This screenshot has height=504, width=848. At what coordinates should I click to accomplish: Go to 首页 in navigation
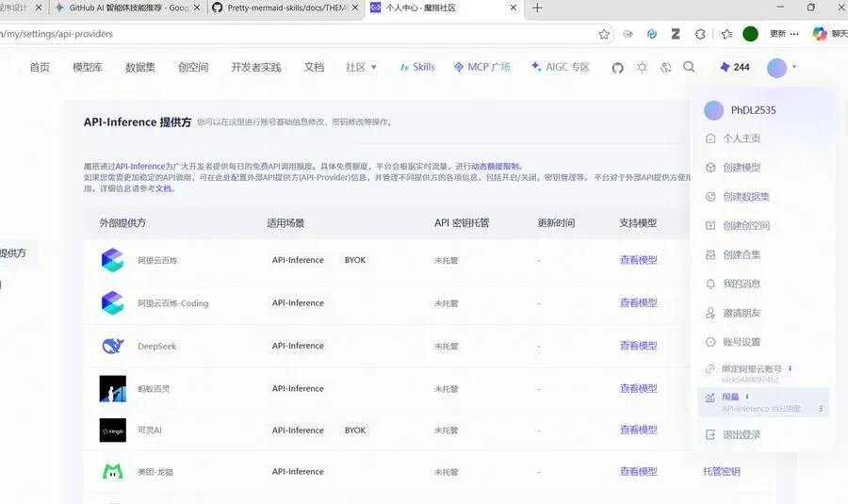coord(40,67)
